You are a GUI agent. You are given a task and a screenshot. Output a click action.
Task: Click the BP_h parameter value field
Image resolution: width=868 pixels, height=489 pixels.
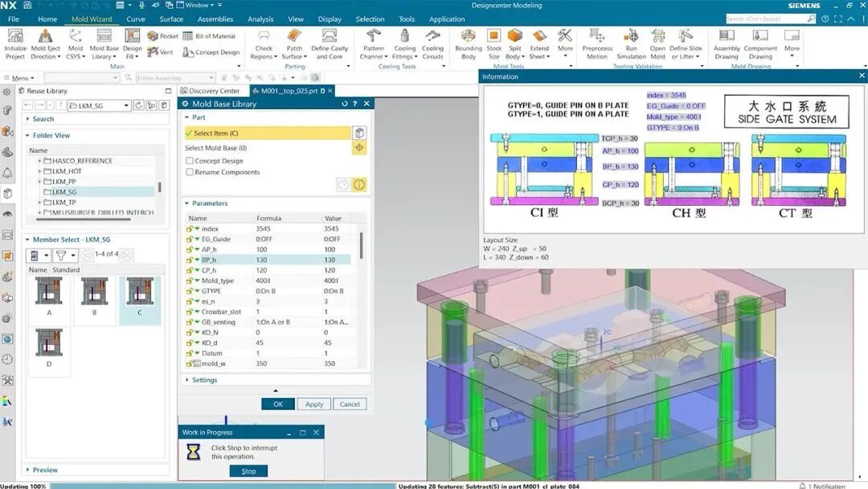(x=337, y=260)
